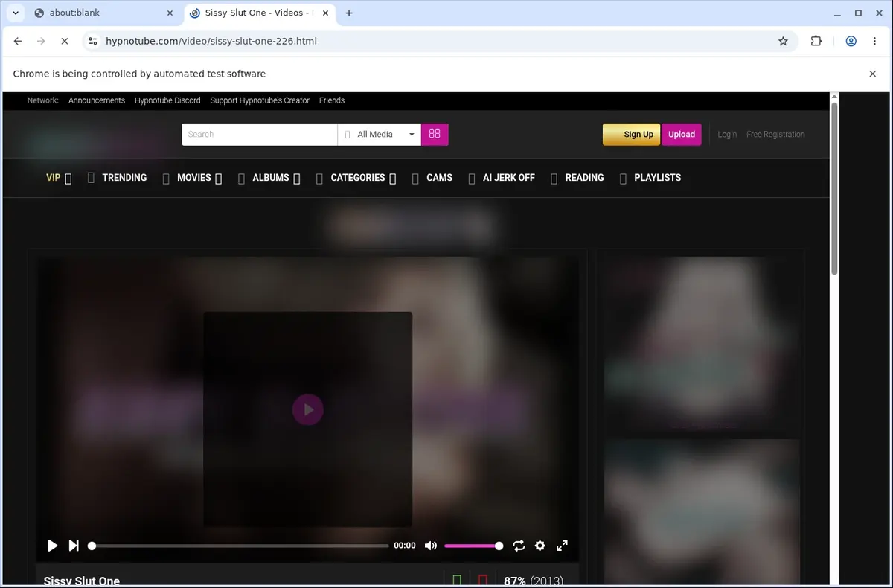Open the Hypnotube Discord link
The height and width of the screenshot is (588, 893).
(167, 100)
